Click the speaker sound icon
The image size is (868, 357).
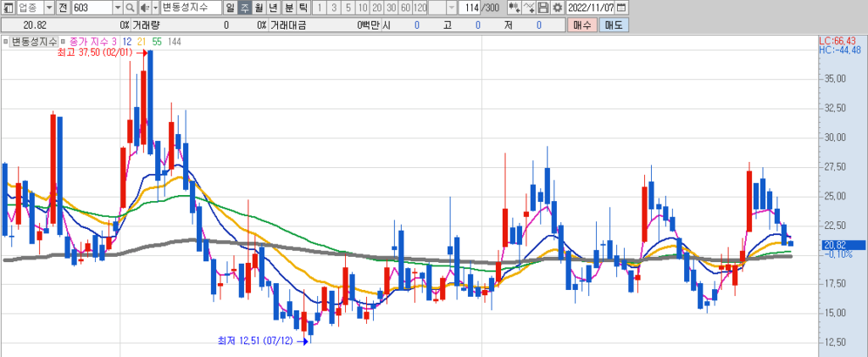click(143, 8)
